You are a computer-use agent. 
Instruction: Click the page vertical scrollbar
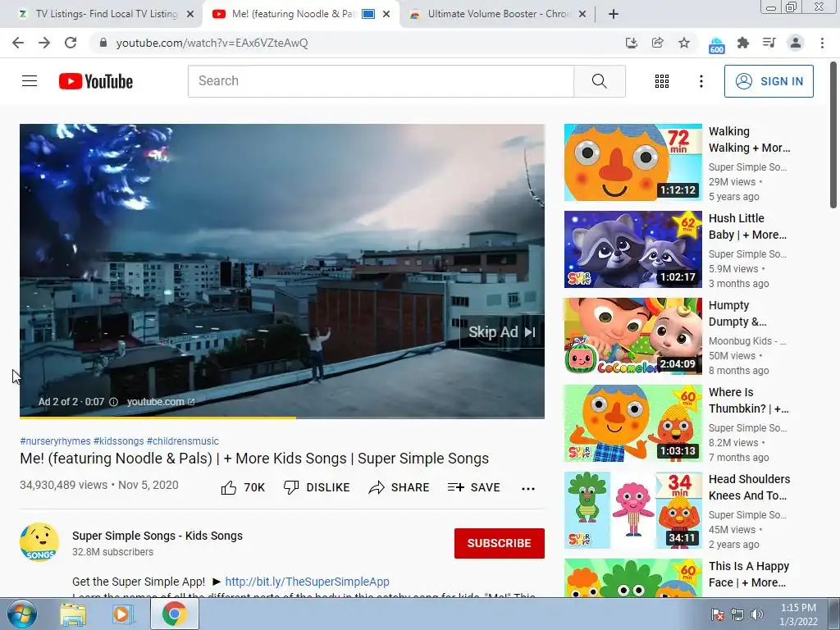(x=833, y=134)
